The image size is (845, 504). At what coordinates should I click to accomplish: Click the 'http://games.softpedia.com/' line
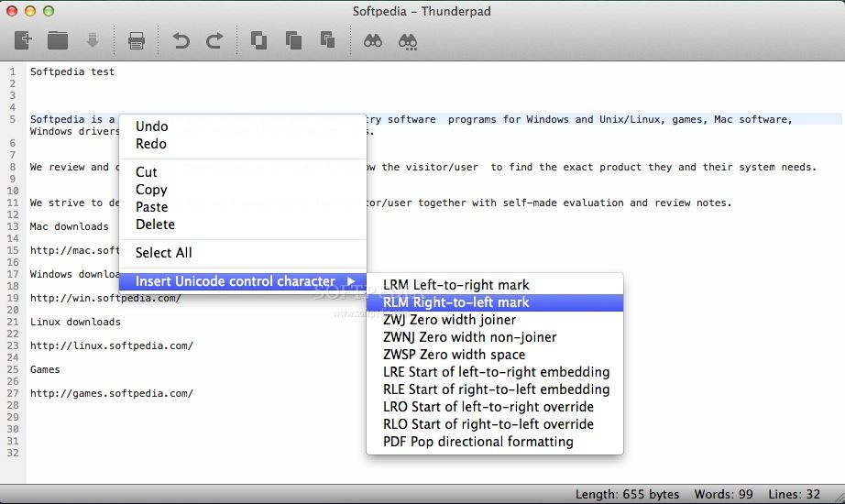(112, 393)
